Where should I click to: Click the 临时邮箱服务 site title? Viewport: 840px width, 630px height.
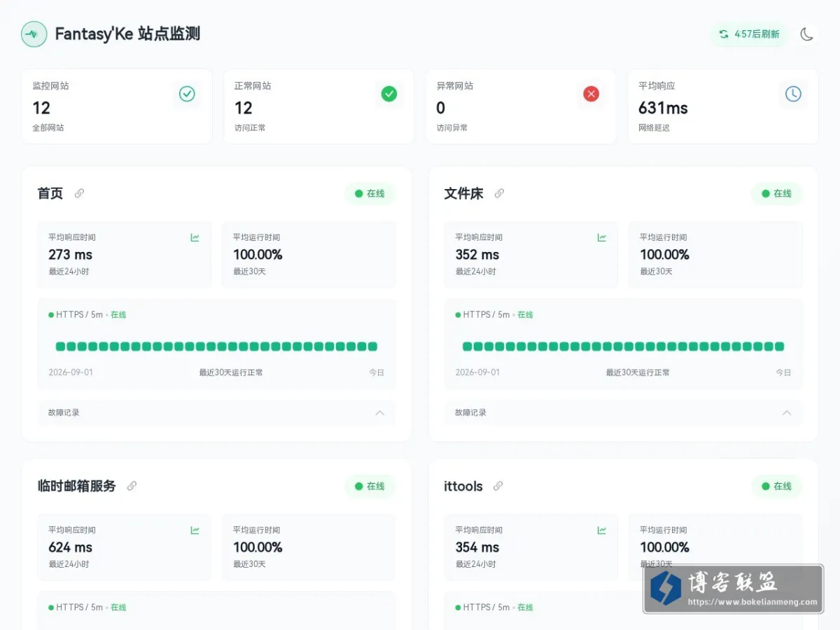(x=76, y=486)
